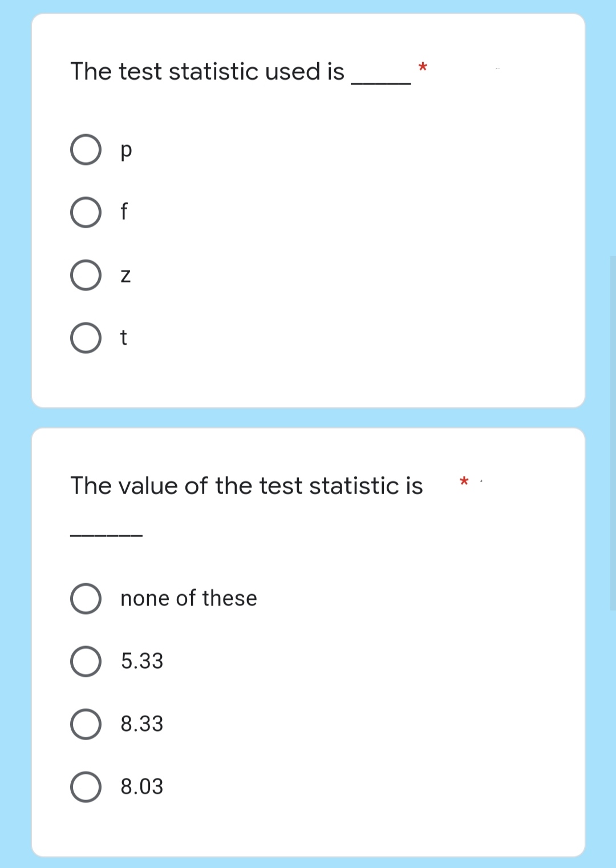The image size is (616, 868).
Task: Click the label text next to option z
Action: click(x=125, y=275)
